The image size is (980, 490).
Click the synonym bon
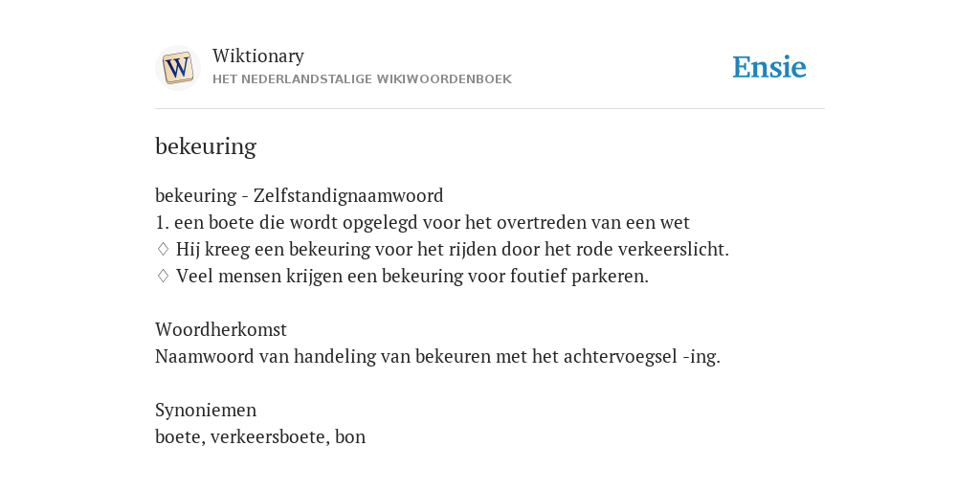350,436
